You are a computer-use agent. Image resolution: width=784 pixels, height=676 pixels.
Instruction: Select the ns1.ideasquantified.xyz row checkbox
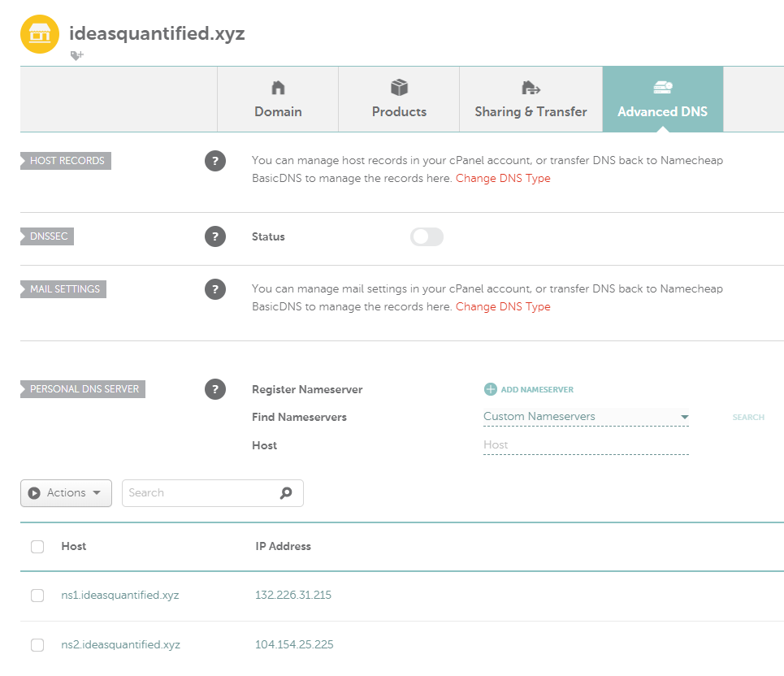pyautogui.click(x=37, y=596)
